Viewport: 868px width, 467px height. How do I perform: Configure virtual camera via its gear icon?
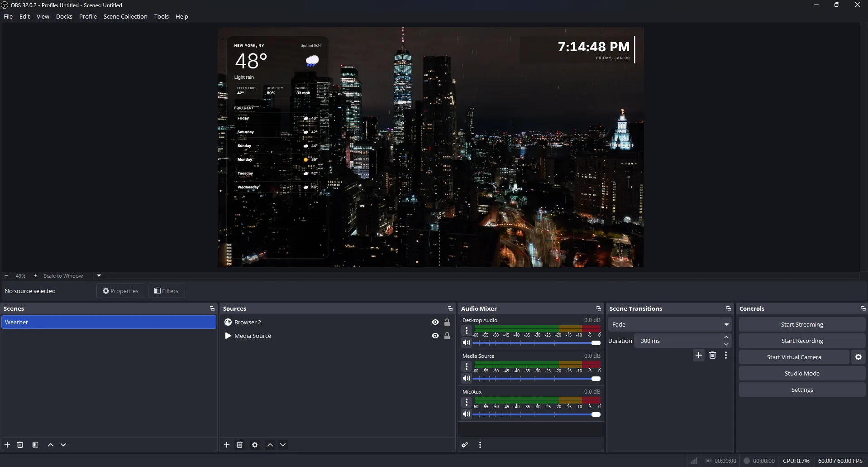[x=858, y=357]
